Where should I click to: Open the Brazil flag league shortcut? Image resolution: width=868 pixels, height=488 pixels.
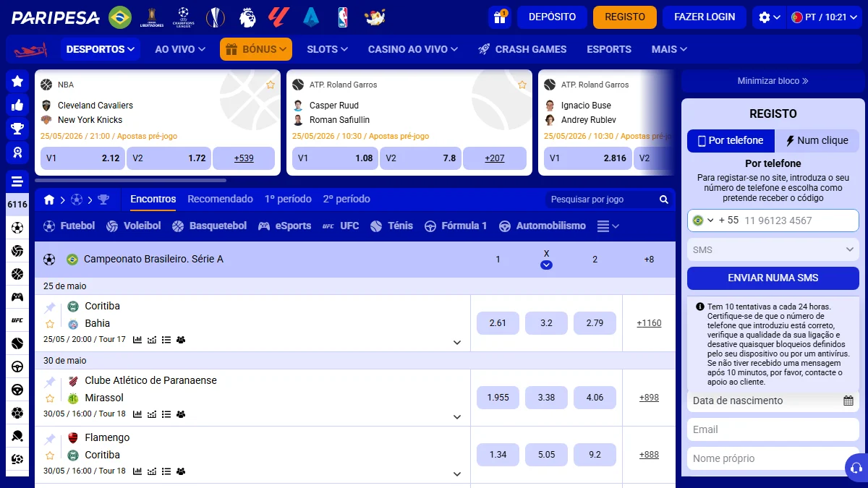tap(120, 17)
